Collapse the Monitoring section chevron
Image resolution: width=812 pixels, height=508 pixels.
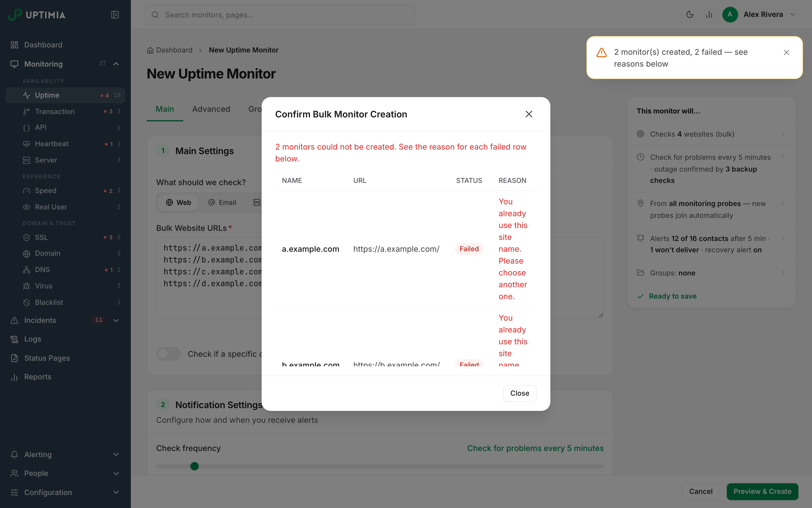point(116,64)
